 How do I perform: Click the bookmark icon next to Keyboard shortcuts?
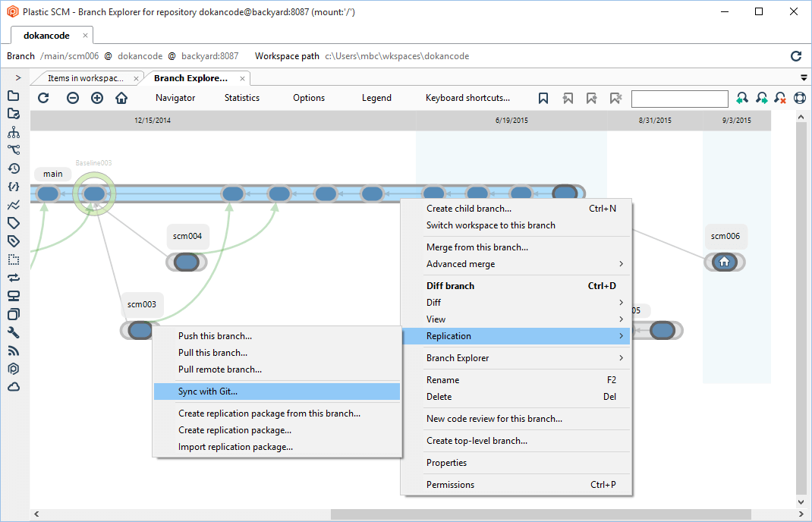543,98
